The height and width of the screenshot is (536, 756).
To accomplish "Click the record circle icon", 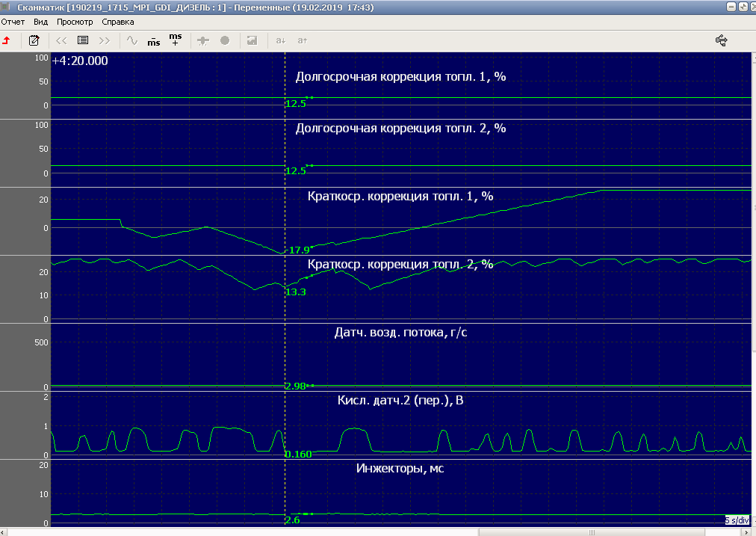I will click(x=225, y=40).
